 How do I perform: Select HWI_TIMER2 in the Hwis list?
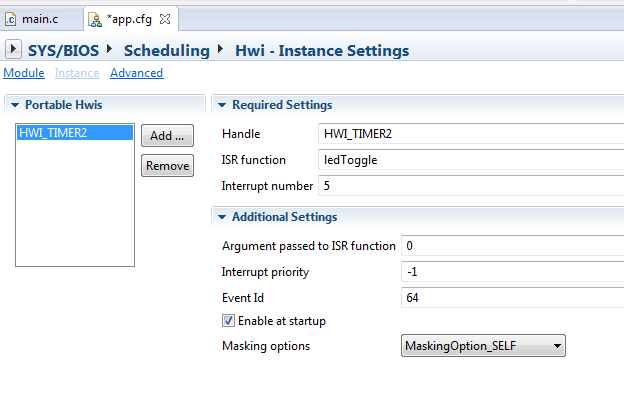75,133
